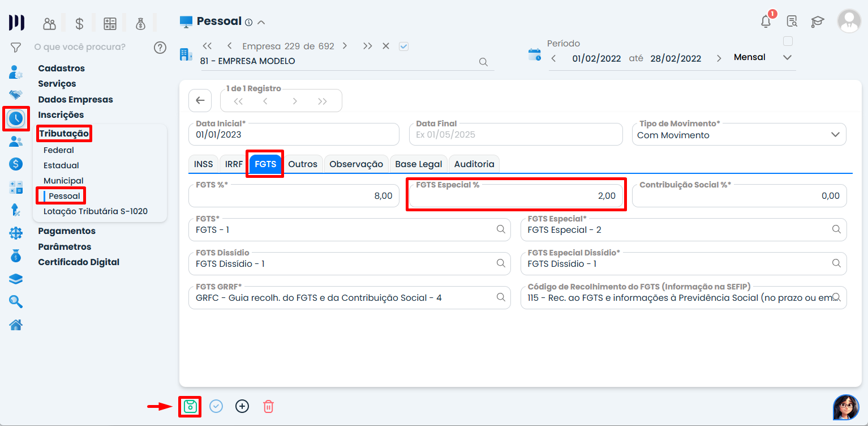Switch to the INSS tab
The height and width of the screenshot is (426, 868).
[x=204, y=164]
